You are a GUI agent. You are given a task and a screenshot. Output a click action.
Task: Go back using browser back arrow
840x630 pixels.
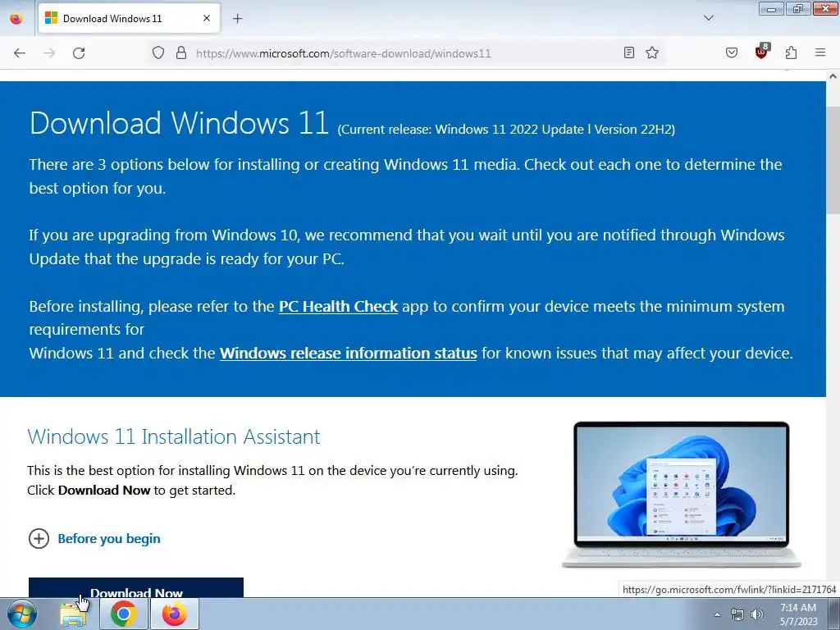pos(20,53)
